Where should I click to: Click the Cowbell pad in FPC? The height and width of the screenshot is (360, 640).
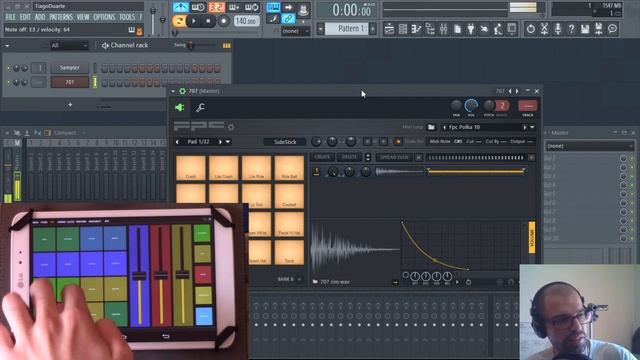(x=289, y=196)
